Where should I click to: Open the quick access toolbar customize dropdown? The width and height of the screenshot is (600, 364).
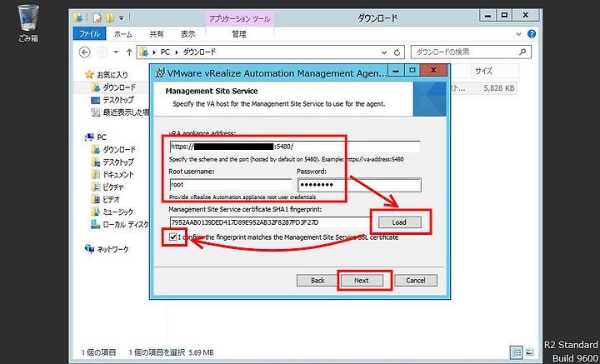(122, 17)
